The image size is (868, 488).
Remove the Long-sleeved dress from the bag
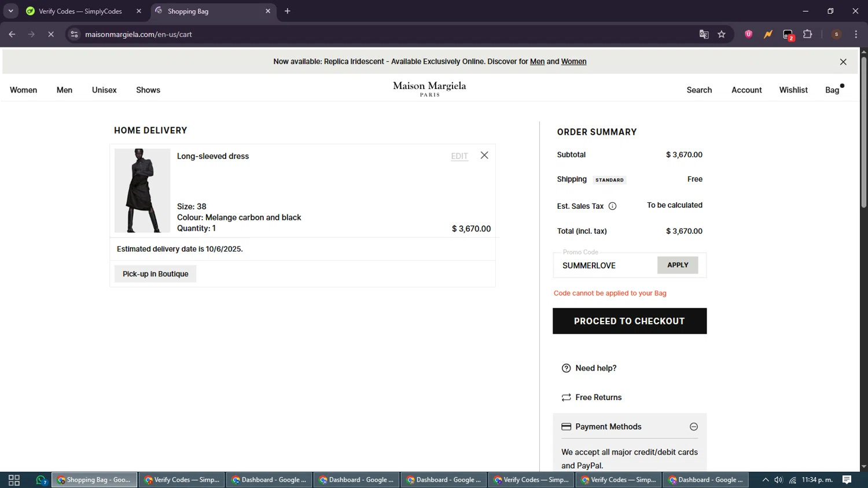484,155
